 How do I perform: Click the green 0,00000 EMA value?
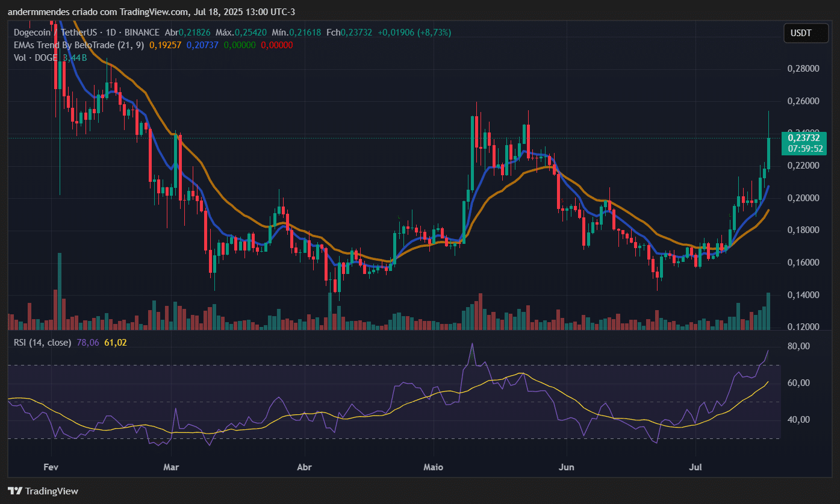(x=240, y=45)
